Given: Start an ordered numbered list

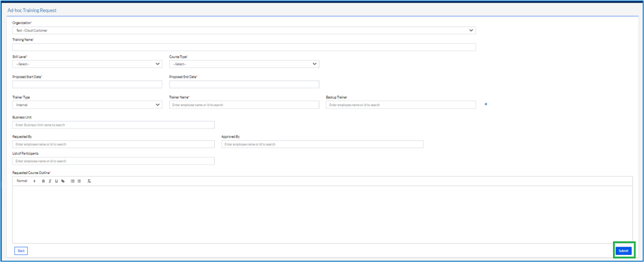Looking at the screenshot, I should pyautogui.click(x=73, y=181).
